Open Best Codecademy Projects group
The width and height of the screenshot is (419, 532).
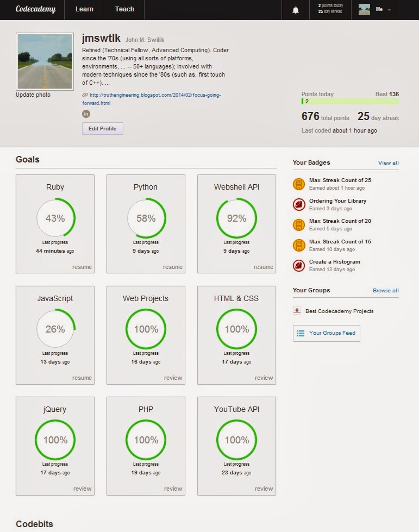[x=339, y=311]
